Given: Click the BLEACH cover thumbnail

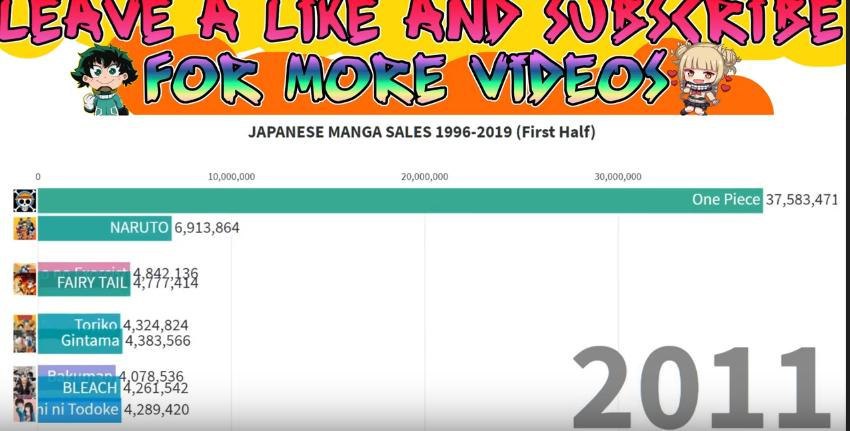Looking at the screenshot, I should pos(25,387).
